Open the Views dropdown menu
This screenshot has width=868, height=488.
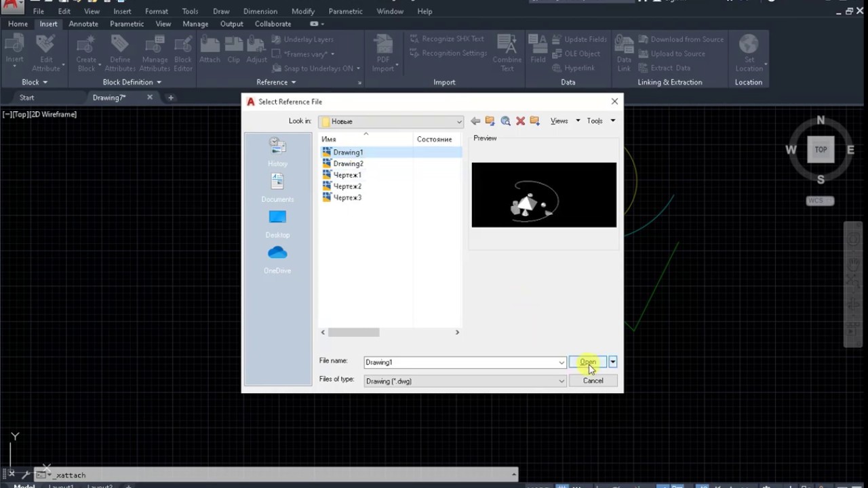point(564,121)
